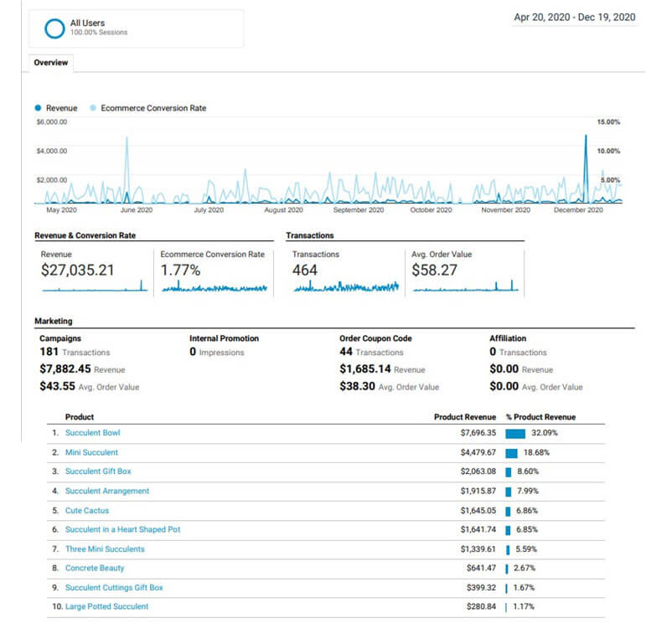Open the Order Coupon Code heading
Screen dimensions: 646x644
(x=375, y=338)
